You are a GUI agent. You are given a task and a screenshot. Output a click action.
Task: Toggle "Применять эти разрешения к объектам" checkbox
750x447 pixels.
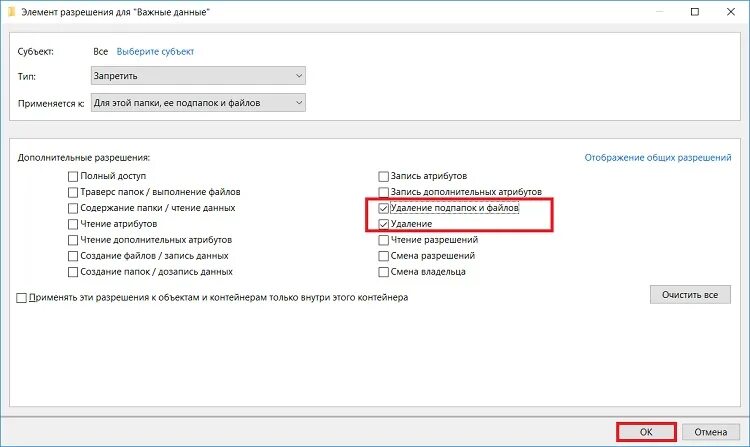tap(22, 298)
